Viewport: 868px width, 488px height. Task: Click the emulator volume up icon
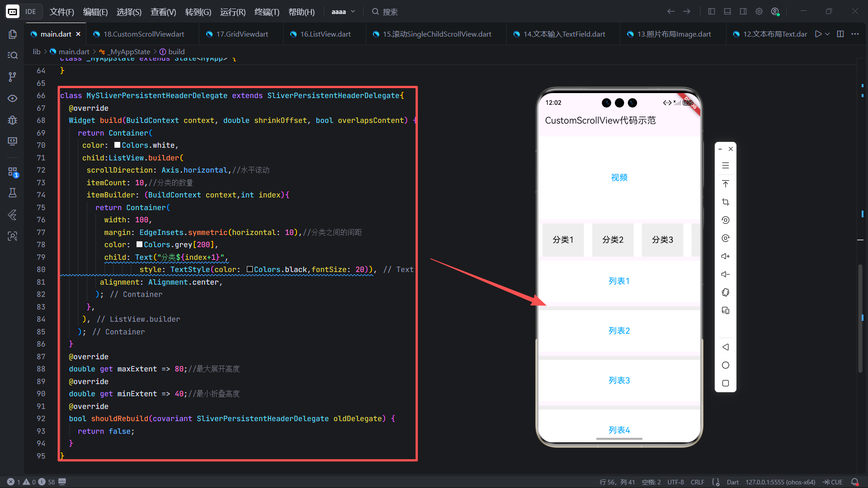click(x=725, y=256)
